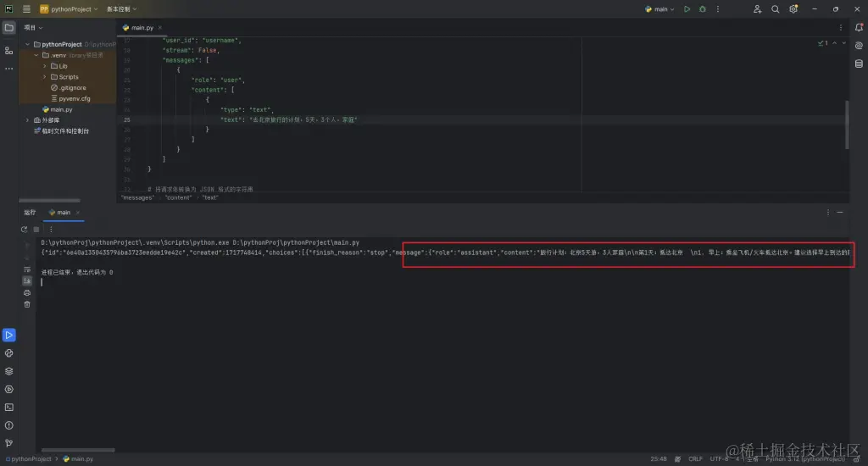868x466 pixels.
Task: Stop the process in Run panel
Action: pos(36,229)
